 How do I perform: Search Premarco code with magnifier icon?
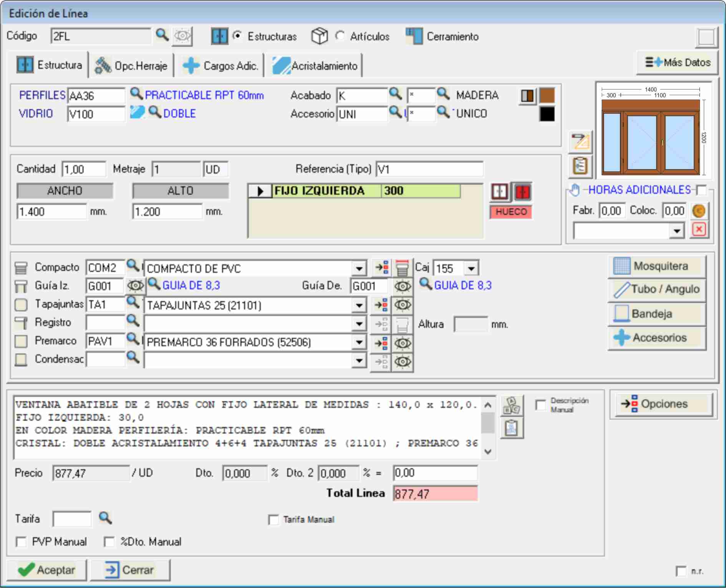click(133, 339)
